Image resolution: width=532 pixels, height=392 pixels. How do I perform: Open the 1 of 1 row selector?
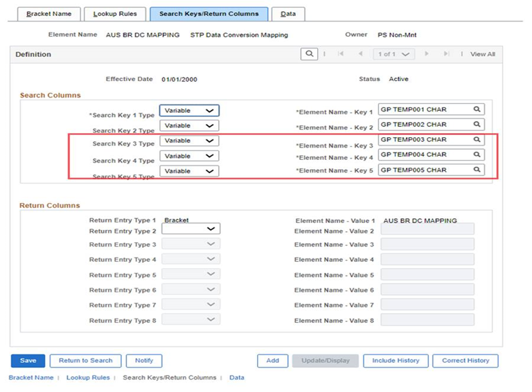click(393, 54)
